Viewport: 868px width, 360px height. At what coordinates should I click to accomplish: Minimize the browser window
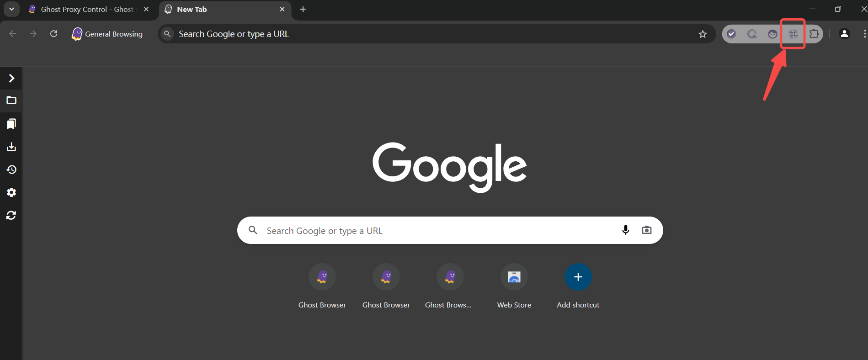coord(812,9)
